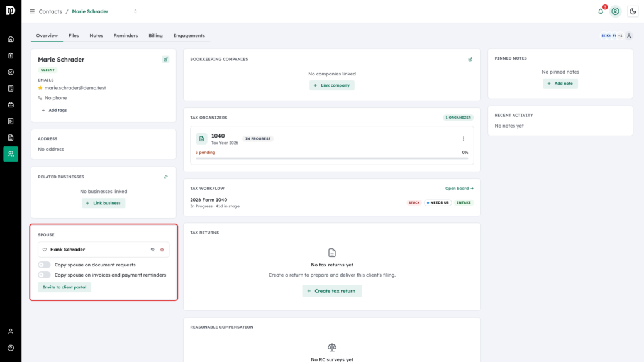
Task: Click the link icon in Related Businesses
Action: pyautogui.click(x=166, y=177)
